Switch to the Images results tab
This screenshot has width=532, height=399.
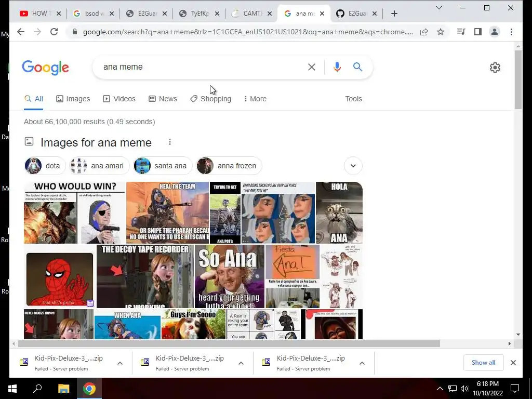click(73, 99)
